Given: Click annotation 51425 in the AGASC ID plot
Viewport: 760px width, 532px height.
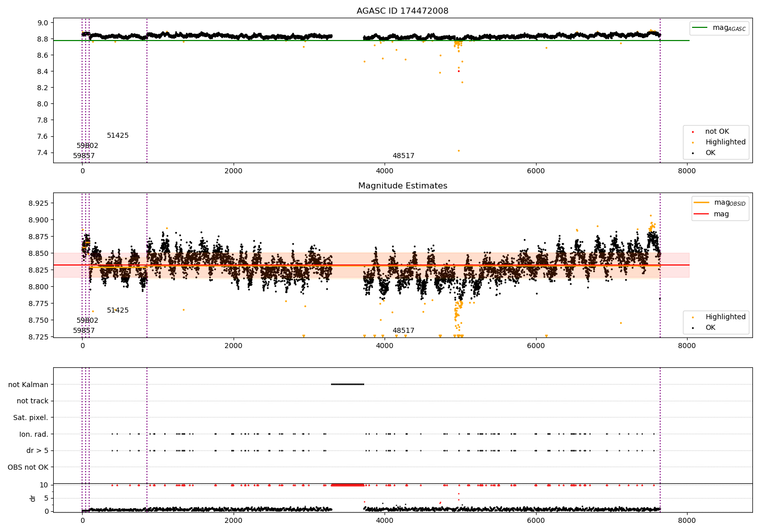Looking at the screenshot, I should pyautogui.click(x=118, y=136).
